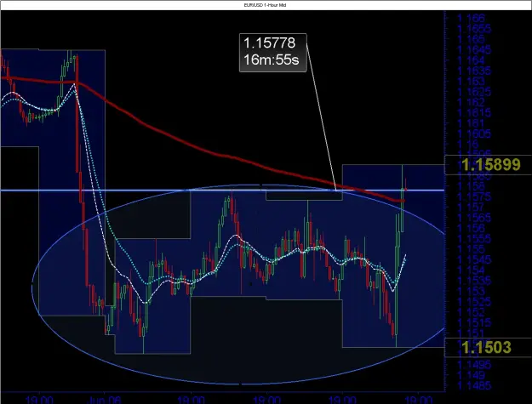532x404 pixels.
Task: Click the 1.1525 price axis label
Action: click(x=474, y=302)
